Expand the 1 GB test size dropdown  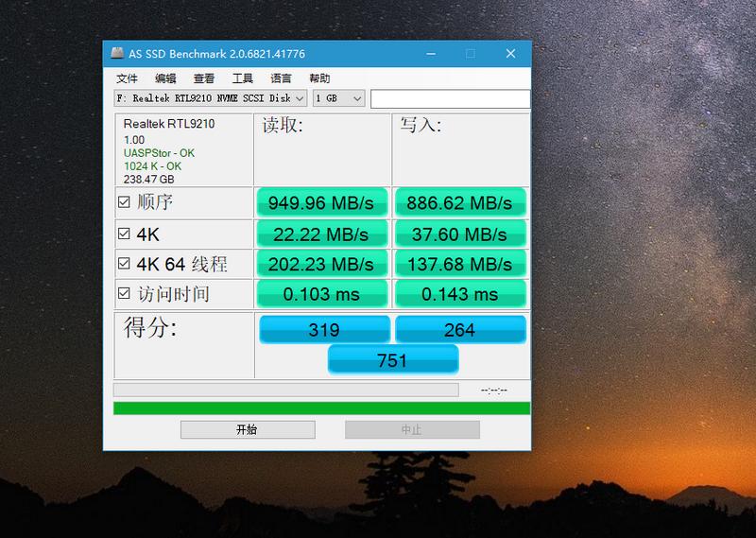[x=339, y=98]
